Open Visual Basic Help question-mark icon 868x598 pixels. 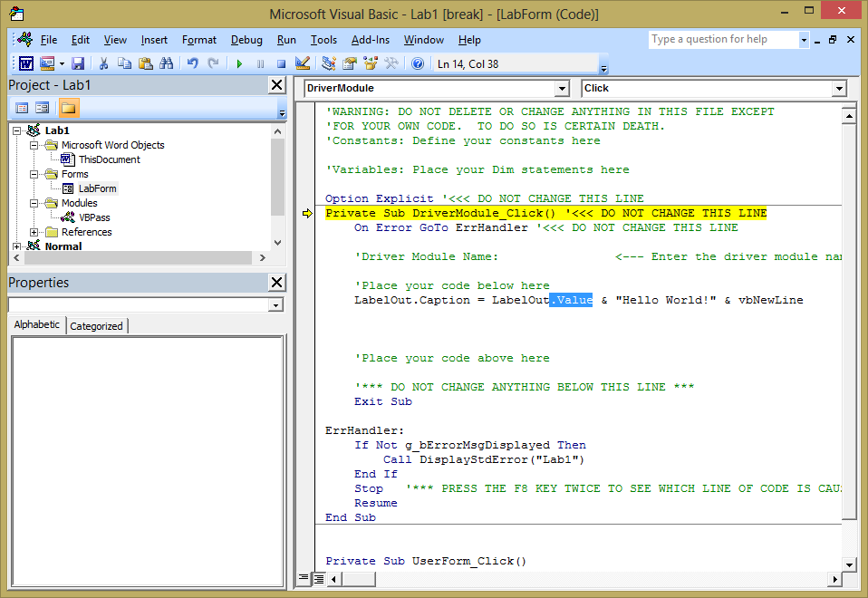click(x=418, y=63)
